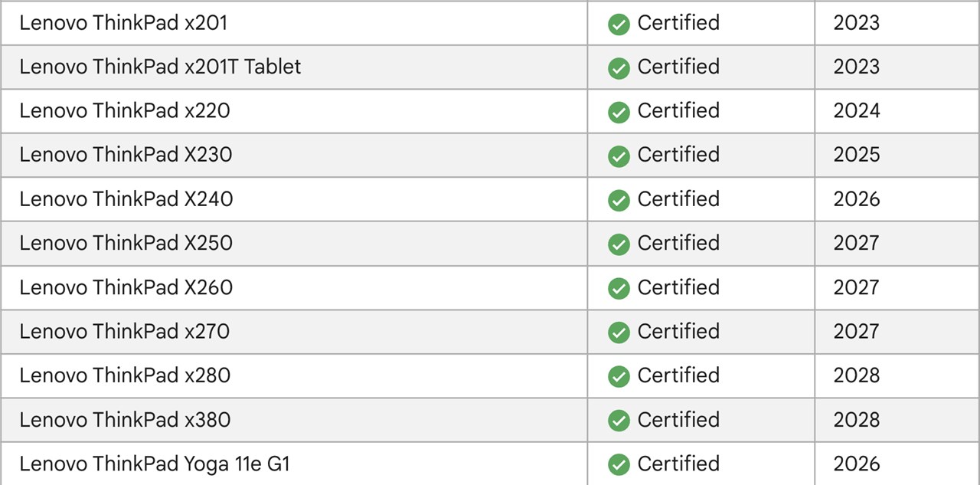Select the Lenovo ThinkPad x280 model name
This screenshot has width=980, height=485.
tap(125, 375)
